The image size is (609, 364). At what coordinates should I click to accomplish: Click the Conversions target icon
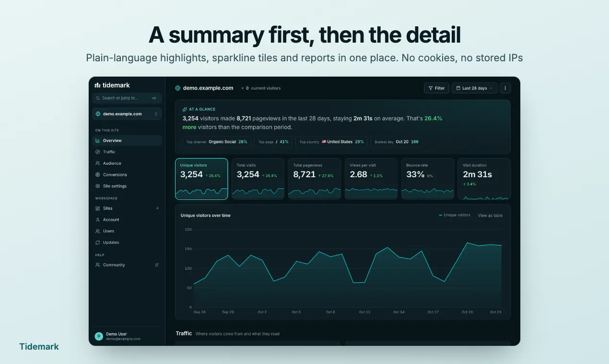point(98,175)
